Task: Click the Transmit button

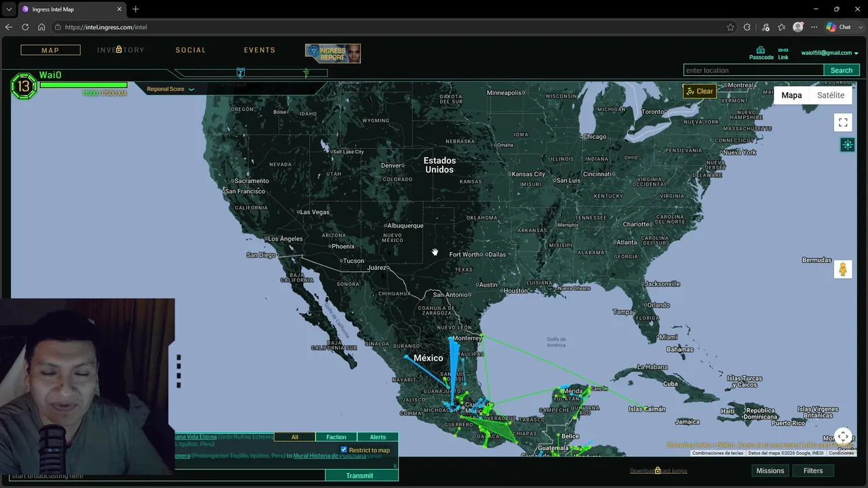Action: (359, 476)
